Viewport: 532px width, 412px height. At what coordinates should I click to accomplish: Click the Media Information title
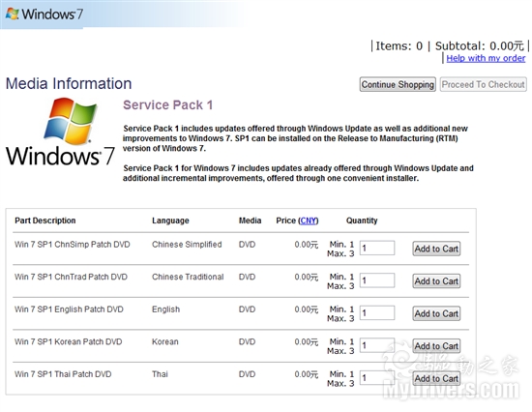[x=69, y=84]
